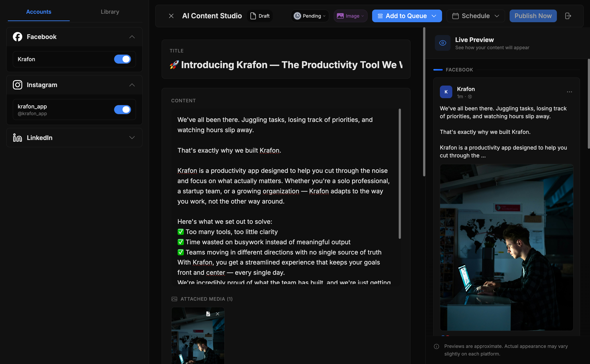Open the three-dots menu on Krafon preview post
590x364 pixels.
tap(569, 92)
